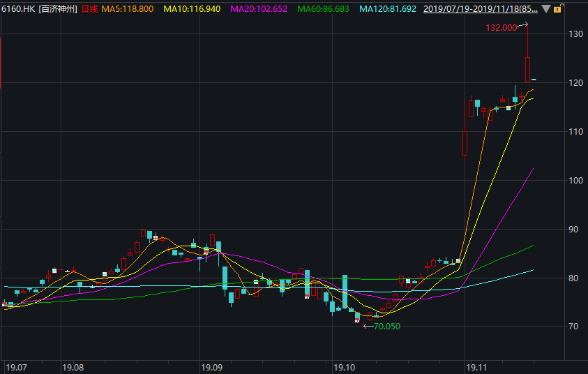The image size is (588, 374).
Task: Click the 130 price axis label
Action: pos(576,34)
